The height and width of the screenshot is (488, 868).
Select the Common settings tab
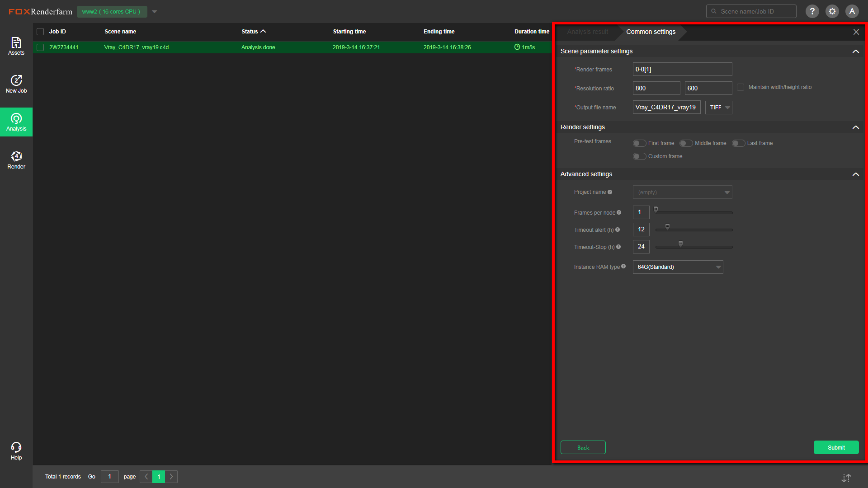click(651, 32)
